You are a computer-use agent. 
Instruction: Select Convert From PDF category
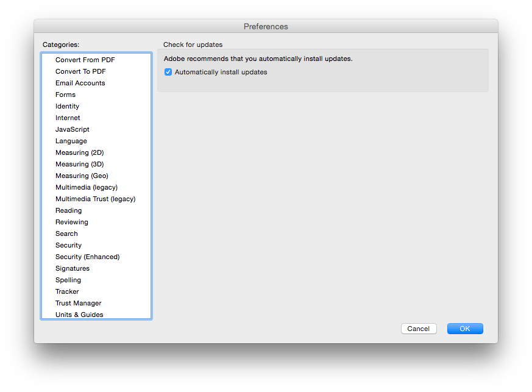pos(85,60)
